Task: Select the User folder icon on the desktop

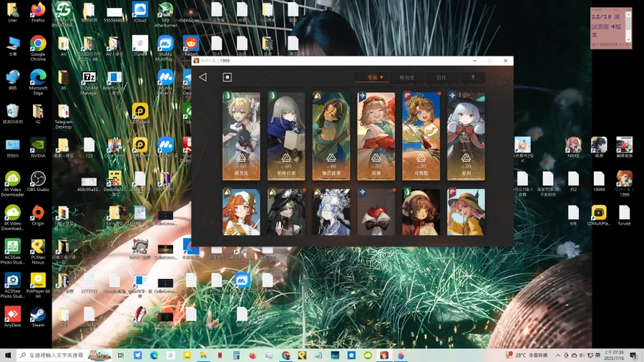Action: pyautogui.click(x=13, y=12)
